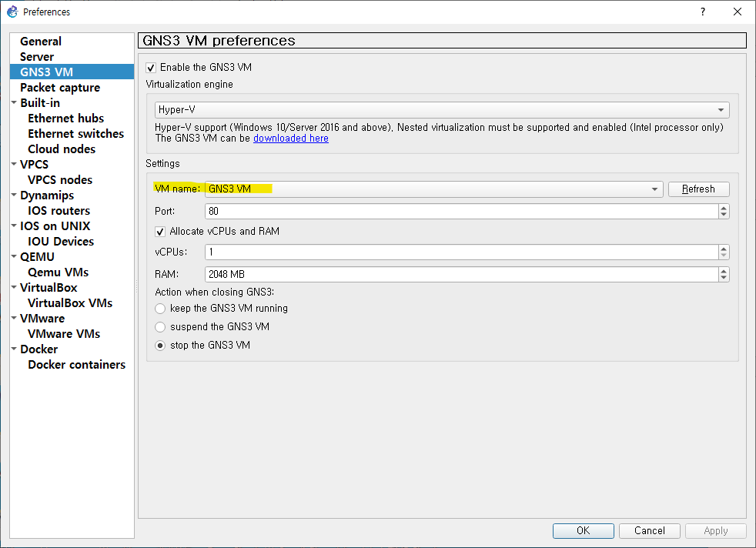This screenshot has height=548, width=756.
Task: Open Ethernet hubs settings
Action: pyautogui.click(x=66, y=119)
